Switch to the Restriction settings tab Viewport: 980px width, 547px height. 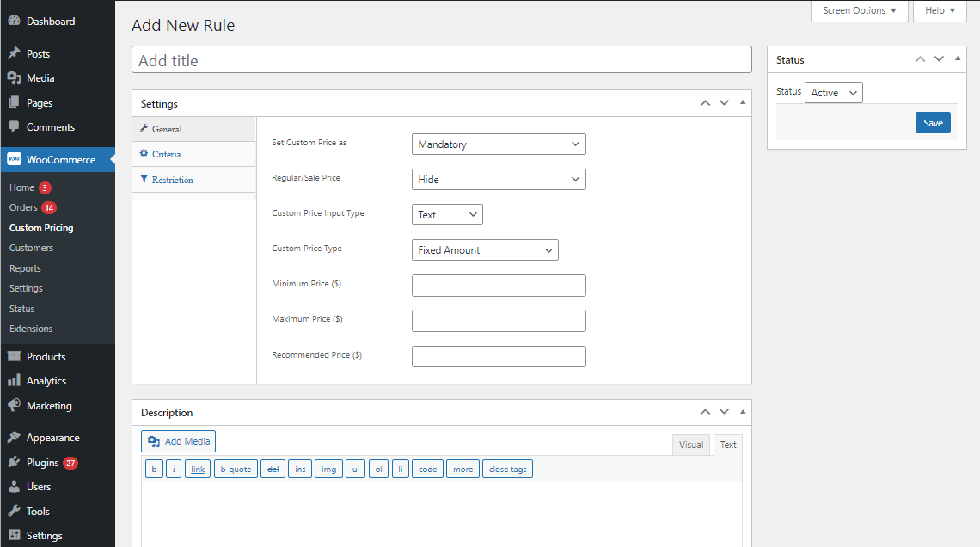(x=193, y=180)
